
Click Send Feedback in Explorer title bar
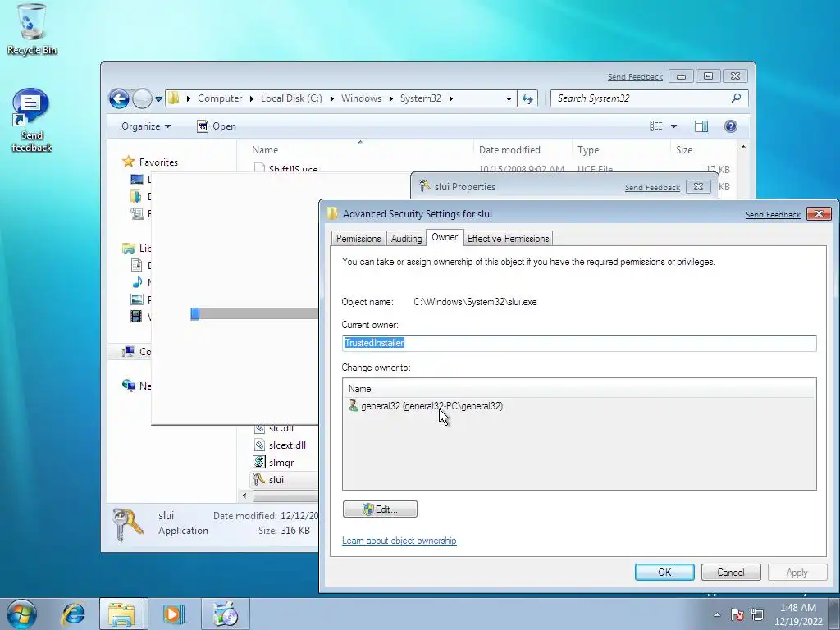[635, 76]
